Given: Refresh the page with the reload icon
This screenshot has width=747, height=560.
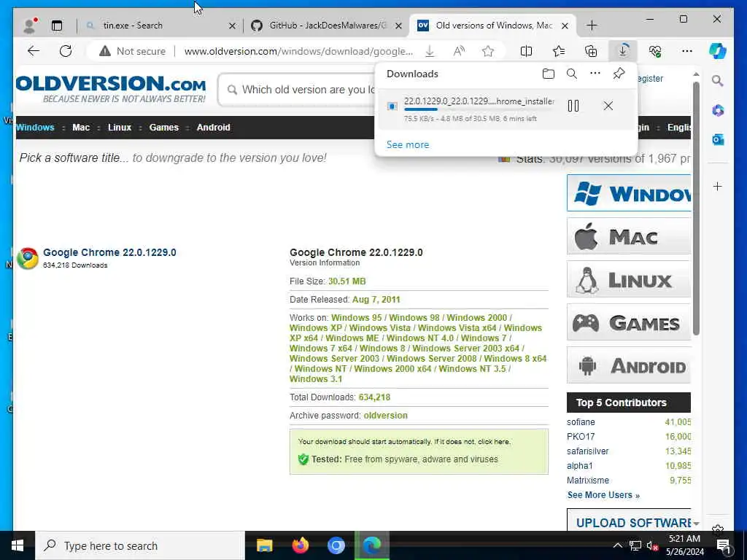Looking at the screenshot, I should (x=66, y=51).
